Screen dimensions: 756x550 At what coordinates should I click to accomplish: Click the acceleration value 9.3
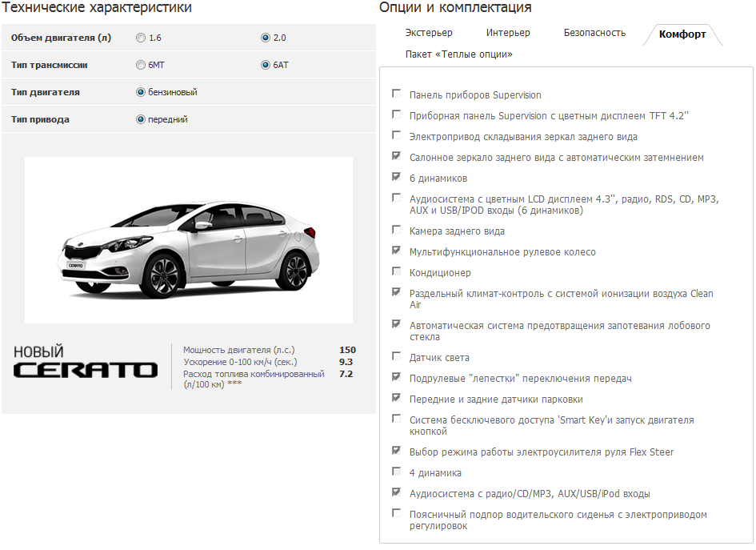pyautogui.click(x=346, y=362)
